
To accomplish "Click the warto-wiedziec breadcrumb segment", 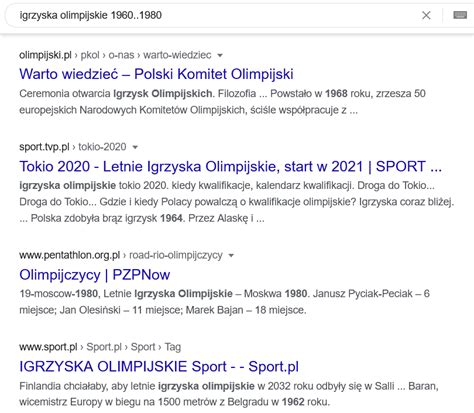I will tap(177, 55).
